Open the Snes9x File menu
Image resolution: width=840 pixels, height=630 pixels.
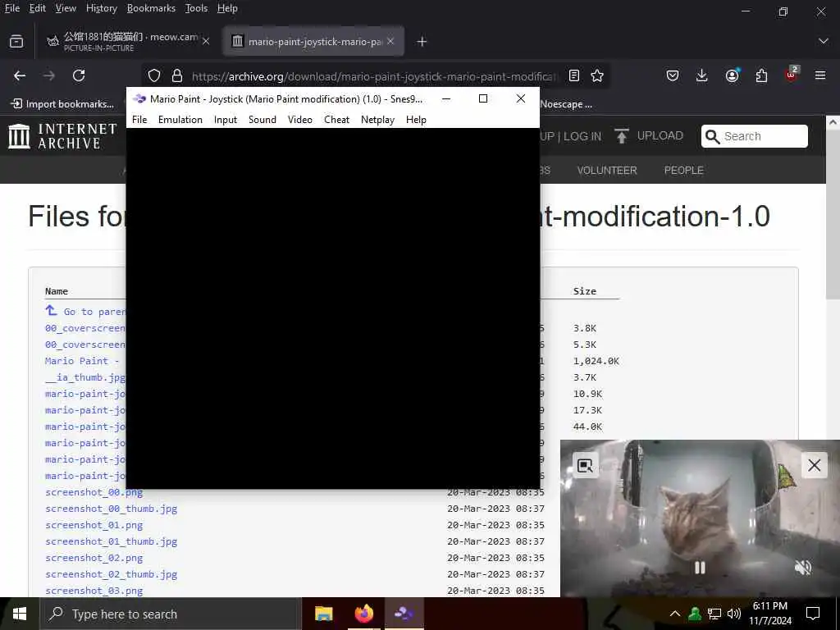click(x=139, y=120)
